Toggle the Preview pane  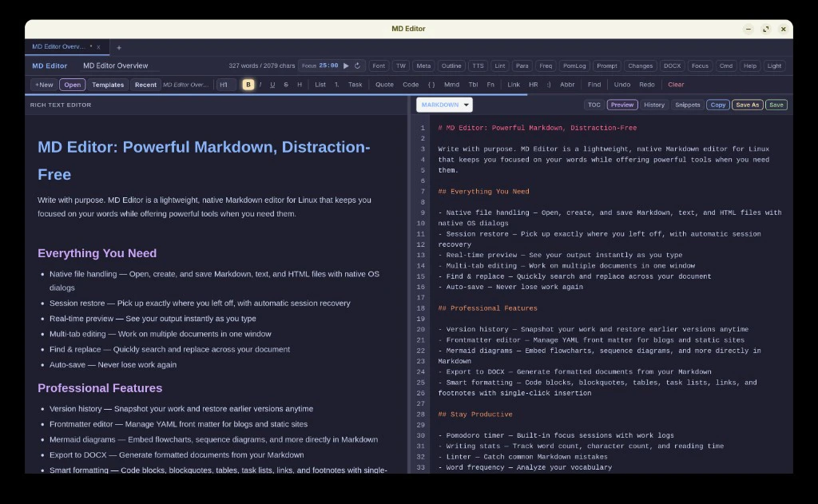coord(621,105)
